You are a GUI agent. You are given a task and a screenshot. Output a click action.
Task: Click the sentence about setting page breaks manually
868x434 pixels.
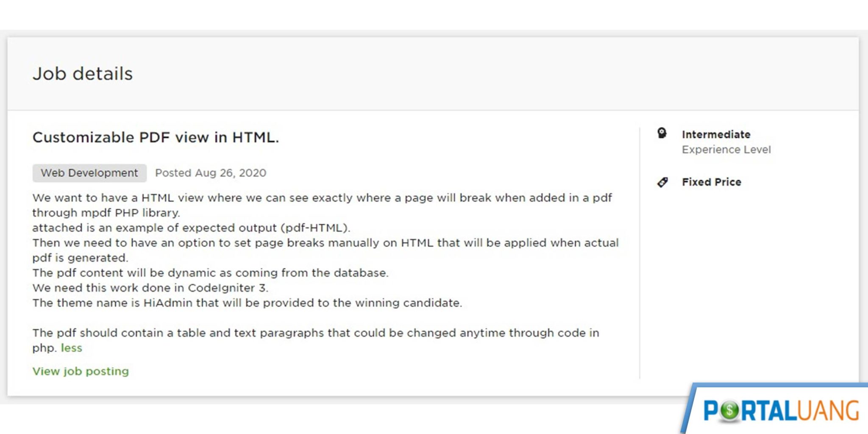325,243
